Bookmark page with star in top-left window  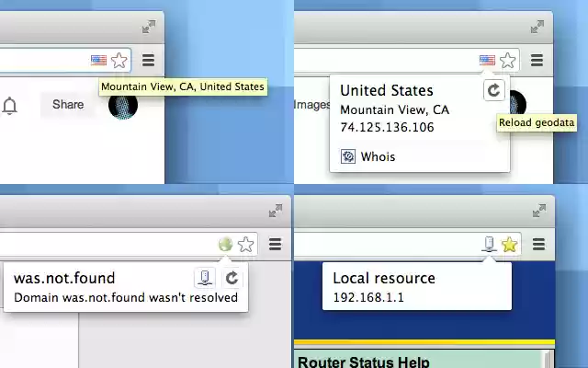point(119,60)
